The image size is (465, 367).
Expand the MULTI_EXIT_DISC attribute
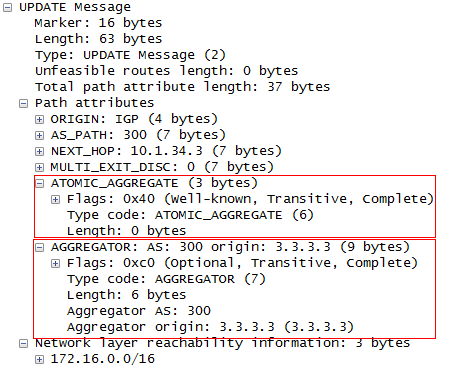click(x=39, y=168)
